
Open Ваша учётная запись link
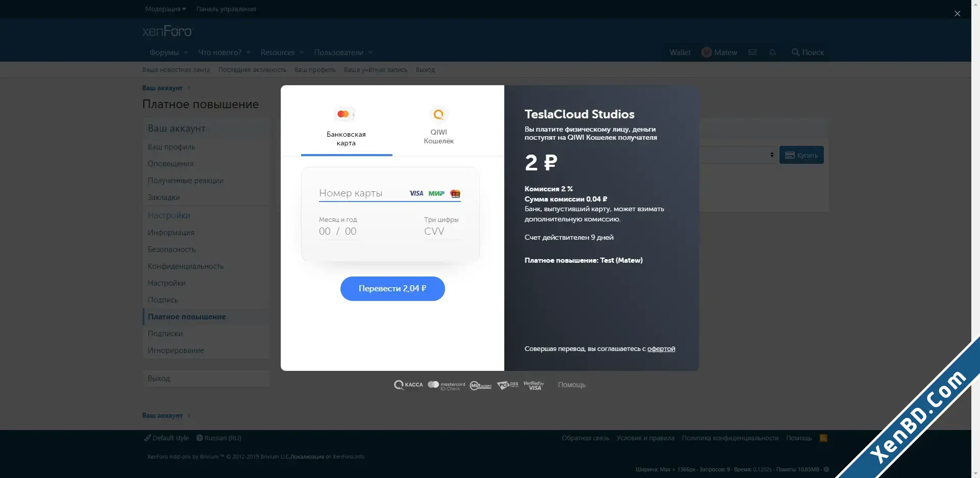376,70
